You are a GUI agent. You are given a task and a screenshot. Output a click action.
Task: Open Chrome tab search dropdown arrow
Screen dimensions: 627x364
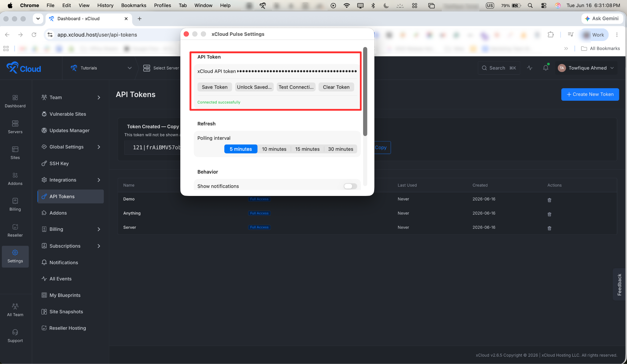click(38, 19)
